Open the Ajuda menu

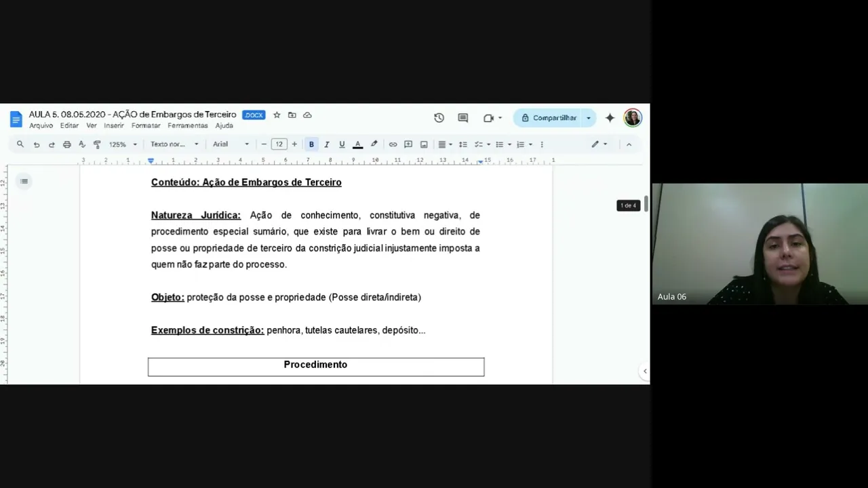(x=224, y=125)
